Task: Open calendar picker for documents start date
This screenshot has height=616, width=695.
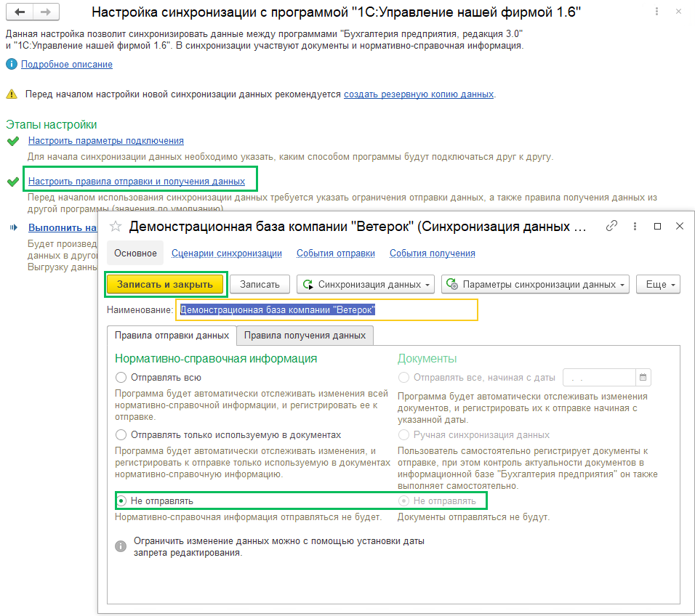Action: 643,377
